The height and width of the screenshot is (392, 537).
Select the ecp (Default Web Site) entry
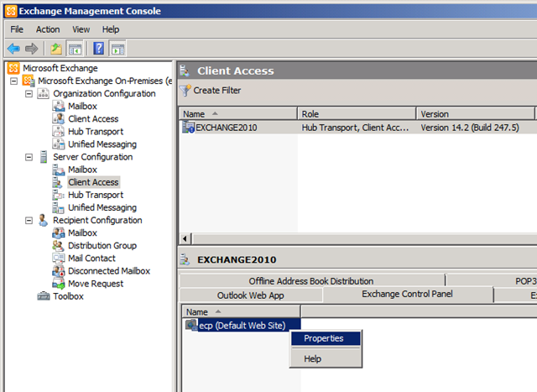pos(242,325)
